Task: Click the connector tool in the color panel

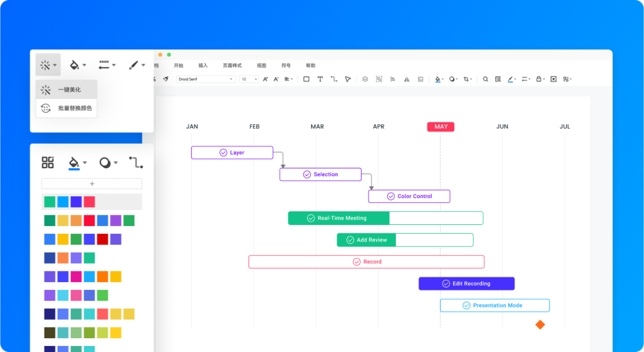Action: click(136, 162)
